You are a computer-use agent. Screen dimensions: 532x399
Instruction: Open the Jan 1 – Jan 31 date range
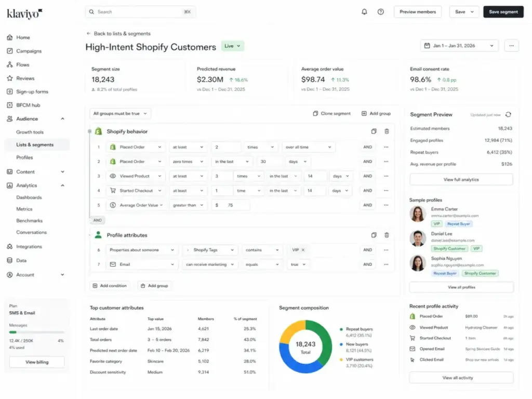click(459, 46)
